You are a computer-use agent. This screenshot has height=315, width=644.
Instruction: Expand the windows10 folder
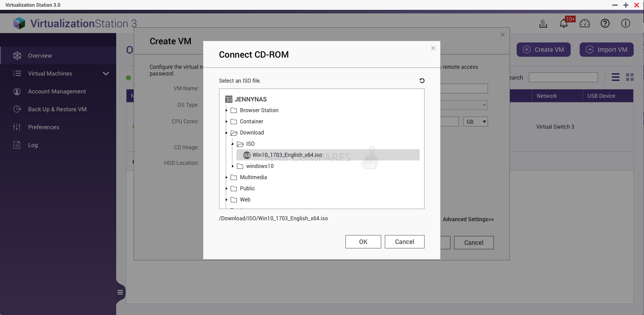(233, 166)
